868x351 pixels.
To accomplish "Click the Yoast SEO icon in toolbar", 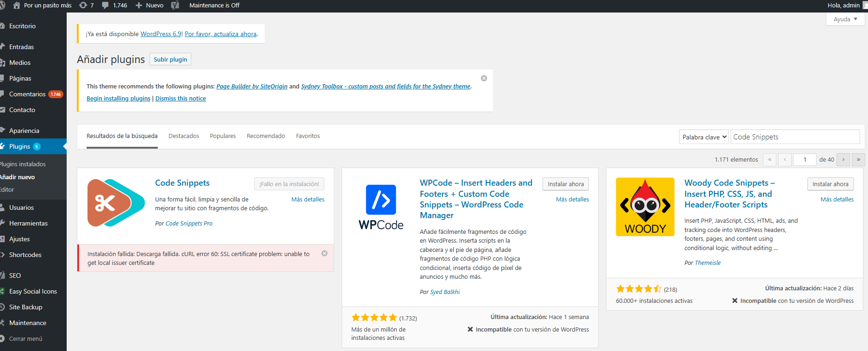I will (175, 5).
